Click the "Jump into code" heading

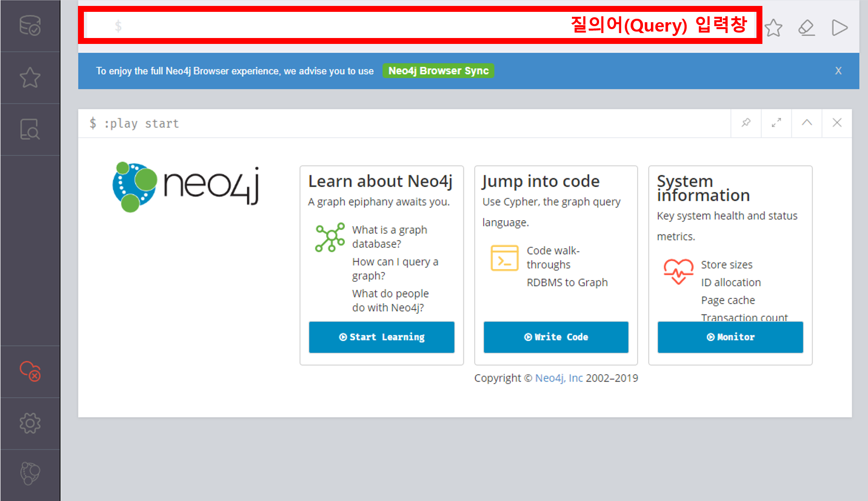click(541, 182)
